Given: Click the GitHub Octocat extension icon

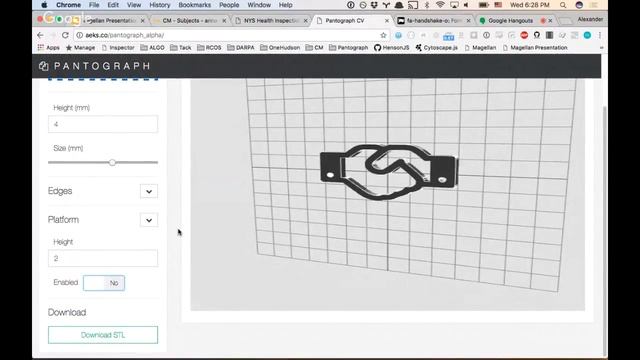Looking at the screenshot, I should click(537, 35).
